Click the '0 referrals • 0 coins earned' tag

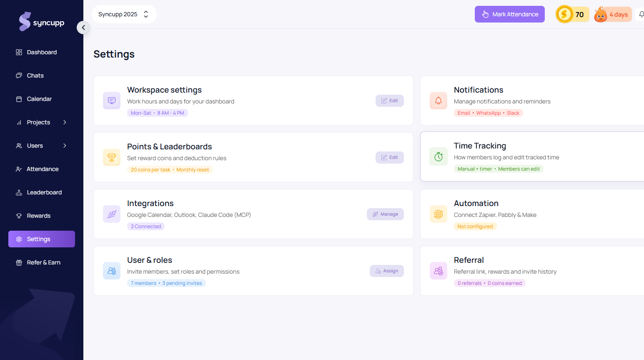[x=490, y=283]
